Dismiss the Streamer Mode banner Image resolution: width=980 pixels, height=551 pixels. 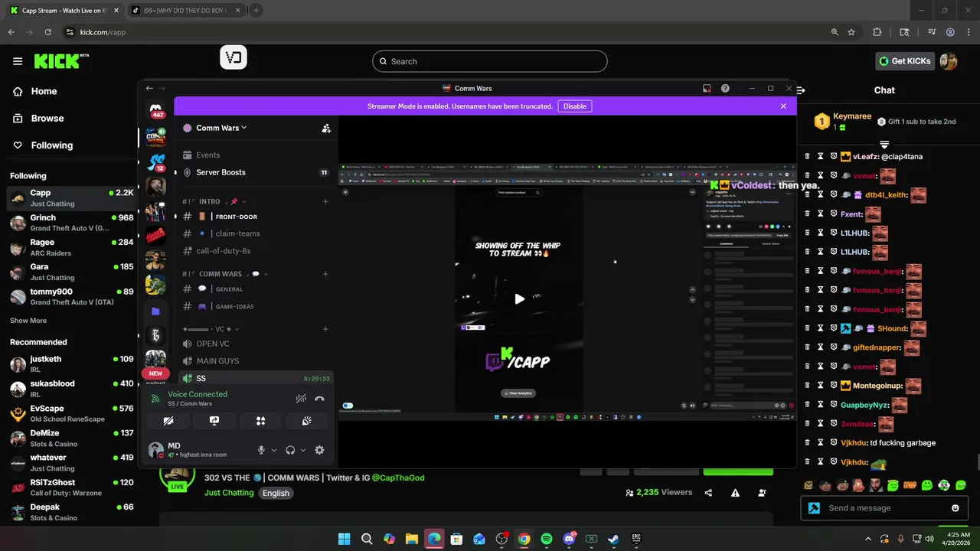[783, 106]
